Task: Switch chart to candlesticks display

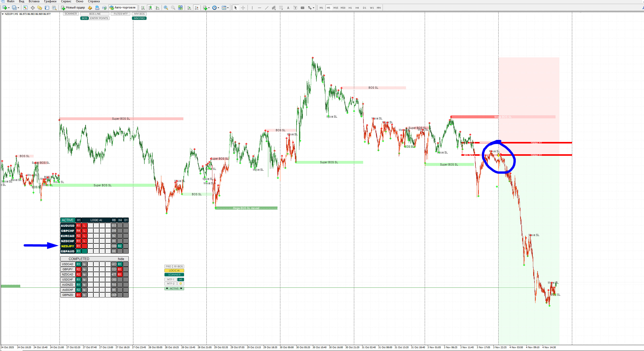Action: 150,8
